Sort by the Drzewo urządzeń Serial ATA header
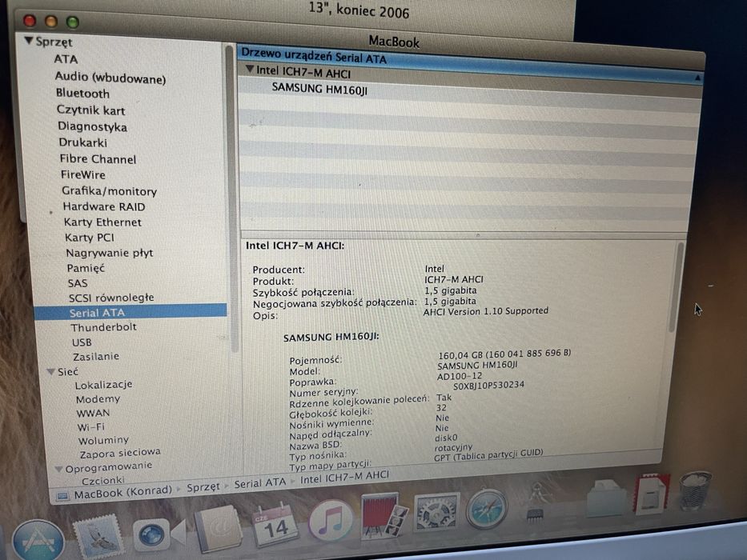747x560 pixels. (x=470, y=64)
